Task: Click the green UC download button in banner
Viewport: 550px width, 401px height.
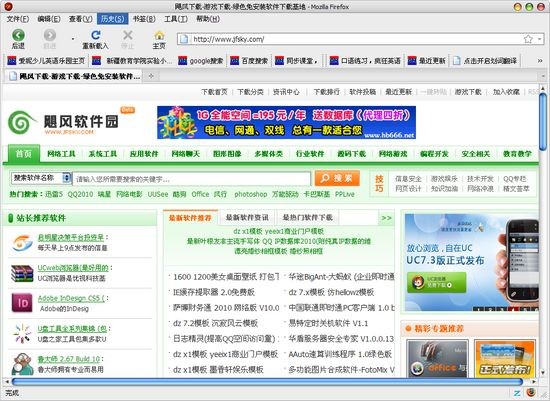Action: [437, 282]
